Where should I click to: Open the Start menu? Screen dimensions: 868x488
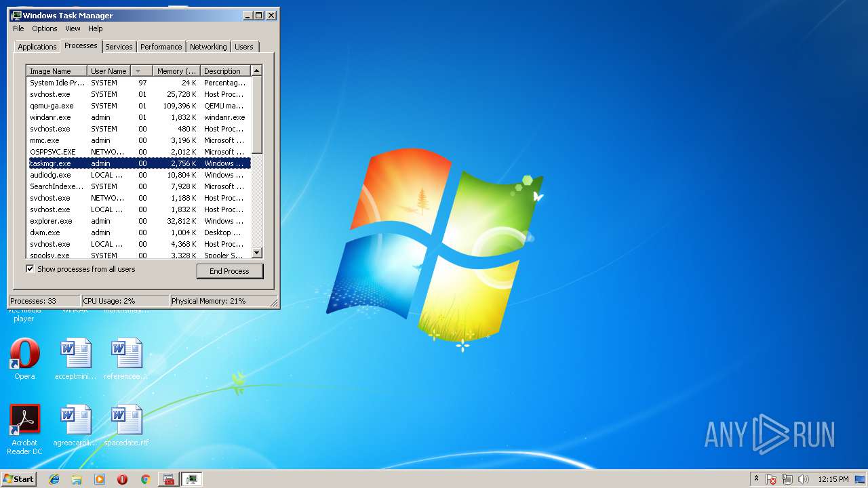coord(18,479)
